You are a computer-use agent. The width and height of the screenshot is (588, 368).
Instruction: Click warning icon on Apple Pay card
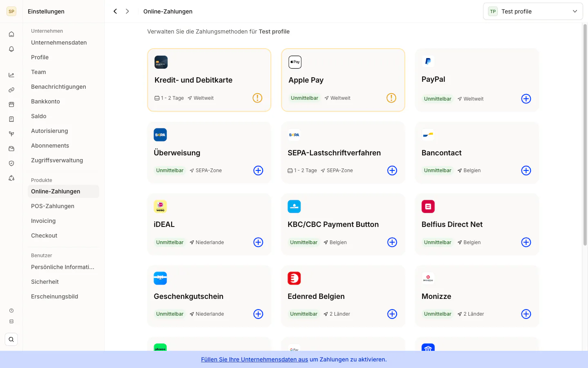[391, 98]
